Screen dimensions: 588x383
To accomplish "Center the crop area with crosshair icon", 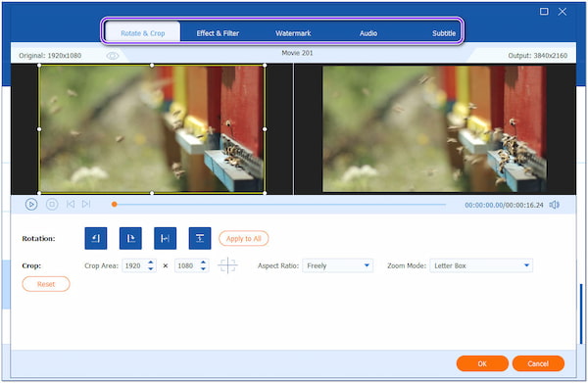I will (x=227, y=265).
